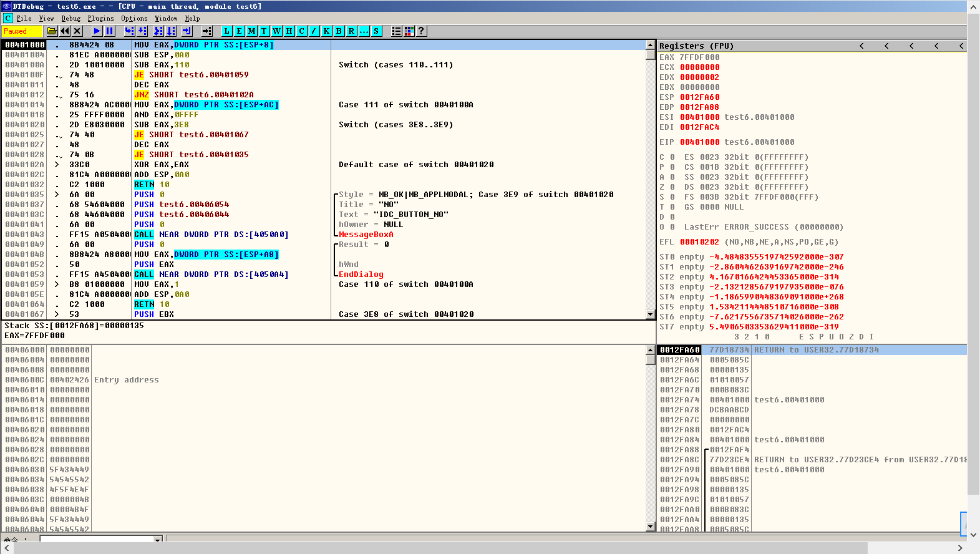Screen dimensions: 980x554
Task: Click the Step into toolbar icon
Action: [129, 31]
